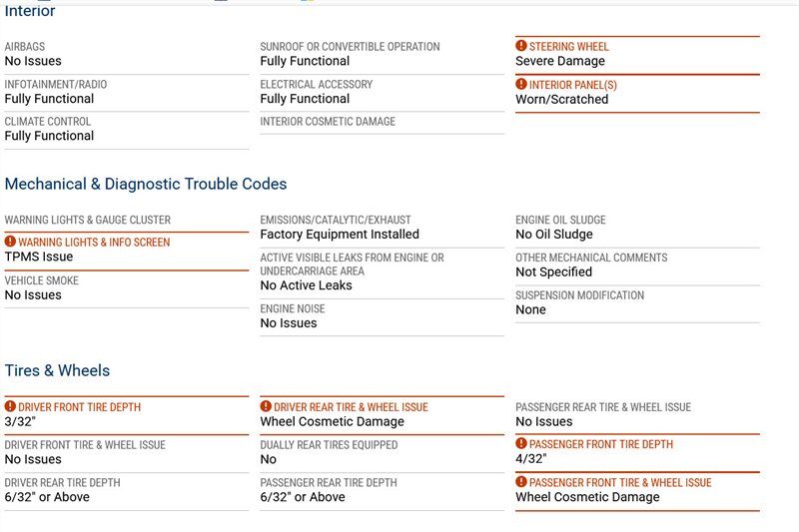Screen dimensions: 799x532
Task: Click warning icon next to Warning Lights & Info Screen
Action: click(10, 242)
